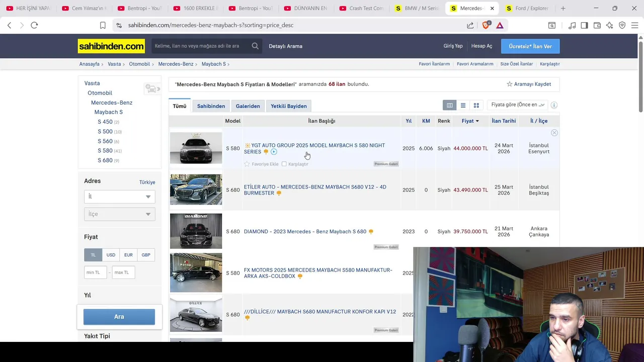Open the media music note icon
The height and width of the screenshot is (362, 644).
(x=572, y=25)
